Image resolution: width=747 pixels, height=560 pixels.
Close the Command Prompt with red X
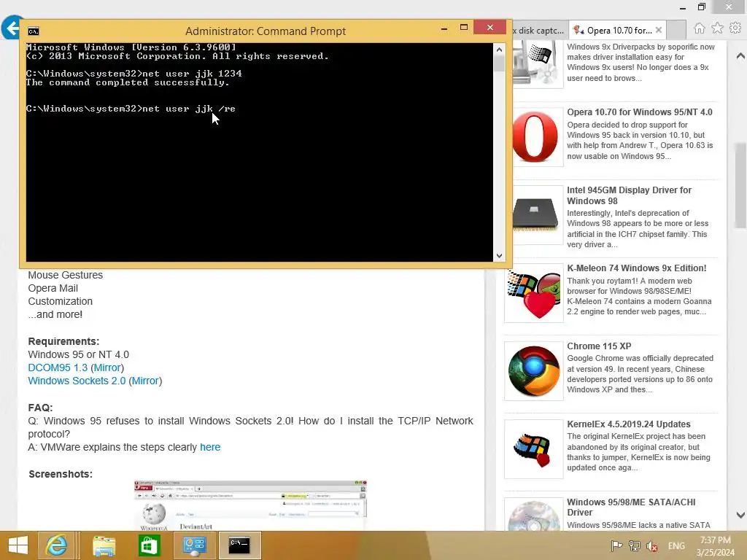click(489, 27)
